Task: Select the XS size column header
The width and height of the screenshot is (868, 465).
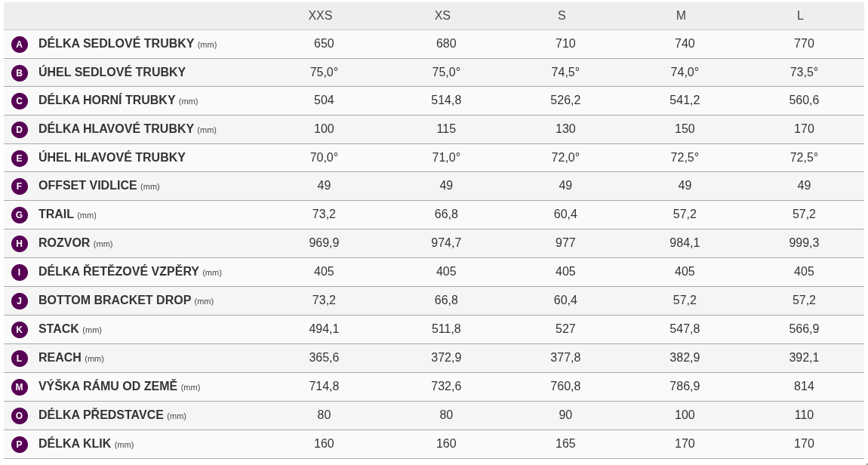Action: pos(442,16)
